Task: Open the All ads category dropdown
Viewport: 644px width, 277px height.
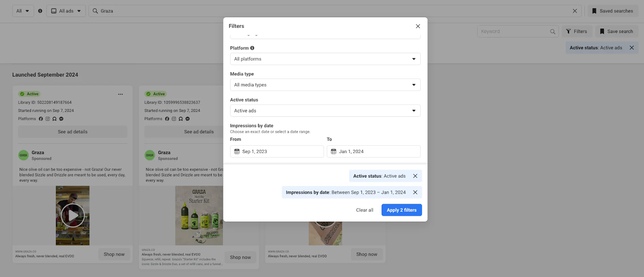Action: tap(66, 11)
